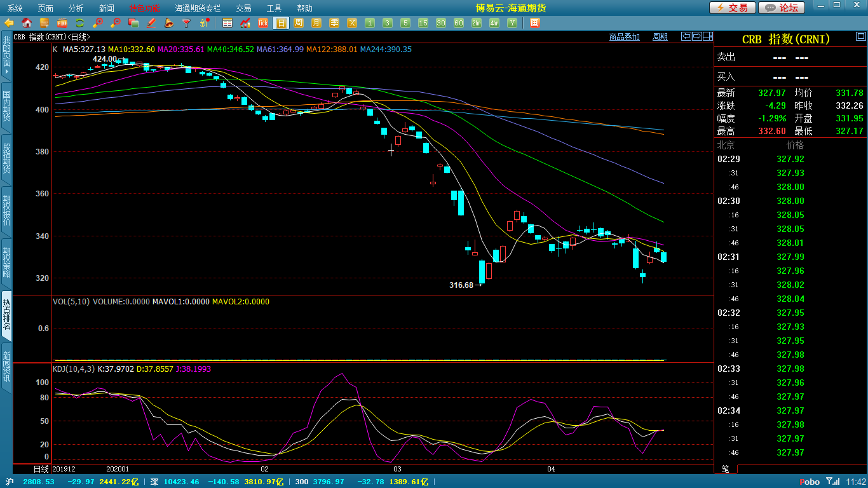Image resolution: width=868 pixels, height=488 pixels.
Task: Click the orange multi-window layout icon
Action: pos(534,23)
